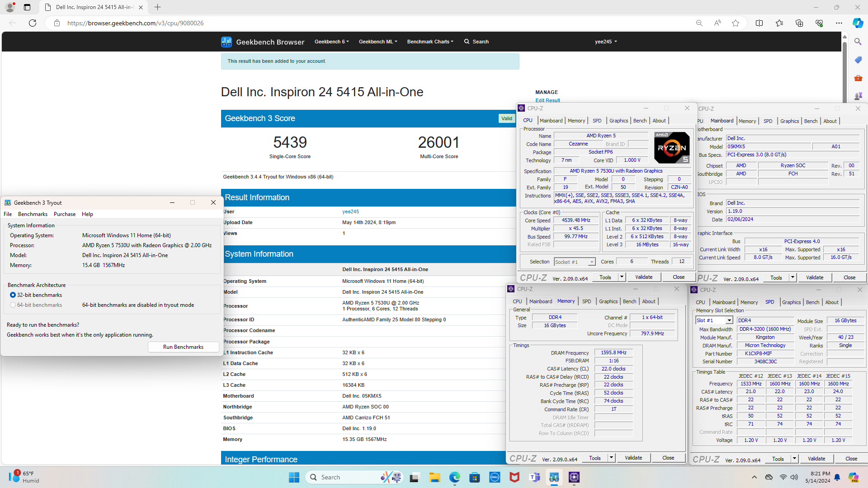Open the Edge sidebar tools briefcase icon
This screenshot has height=488, width=868.
[x=858, y=78]
